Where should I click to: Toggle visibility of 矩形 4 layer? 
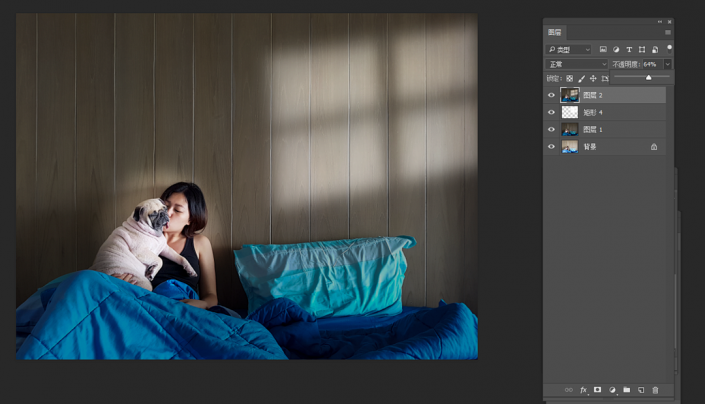pos(551,112)
